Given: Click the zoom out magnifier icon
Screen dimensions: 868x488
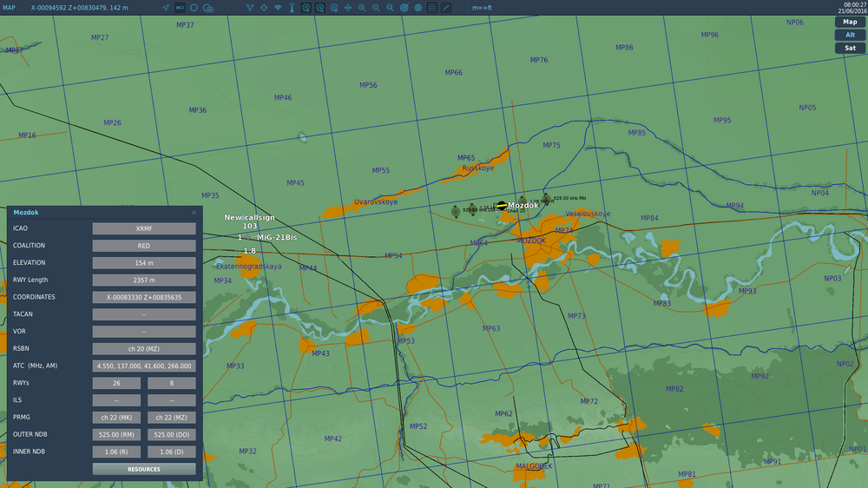Looking at the screenshot, I should pyautogui.click(x=376, y=8).
